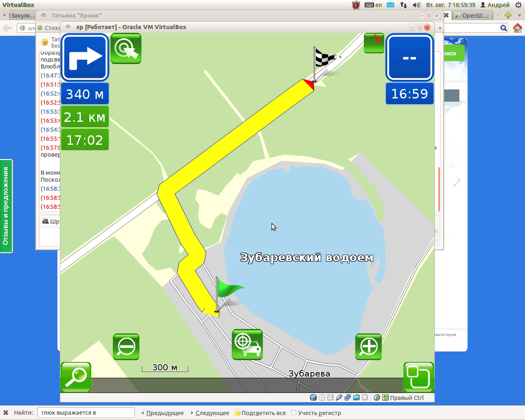This screenshot has width=525, height=420.
Task: Click the find bar text input field
Action: point(86,413)
